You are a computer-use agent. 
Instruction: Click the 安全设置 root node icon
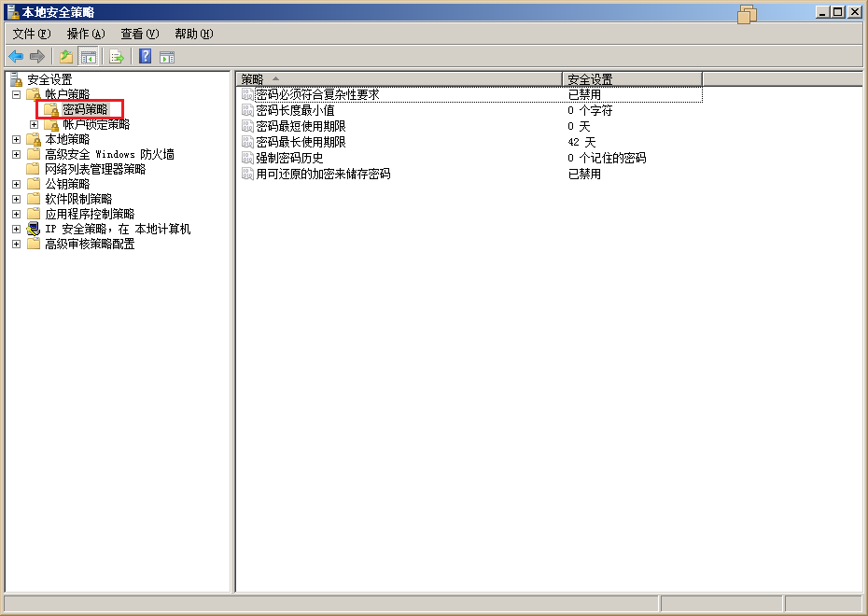(17, 79)
